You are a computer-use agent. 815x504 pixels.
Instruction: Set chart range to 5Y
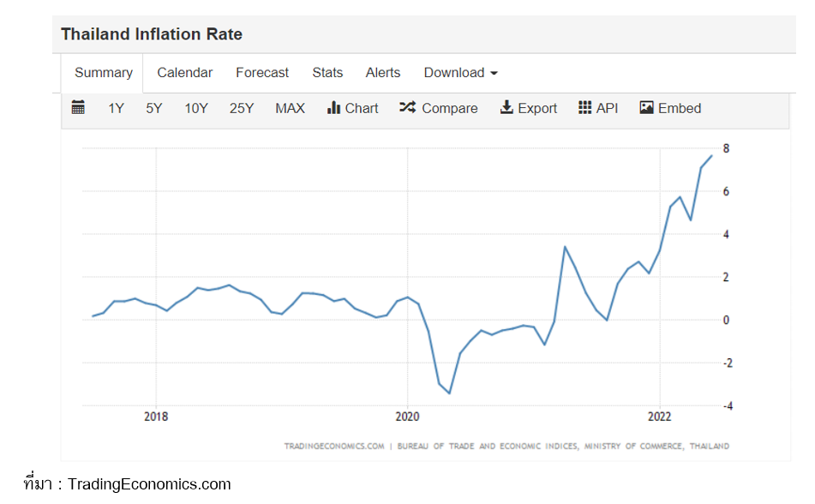click(154, 108)
